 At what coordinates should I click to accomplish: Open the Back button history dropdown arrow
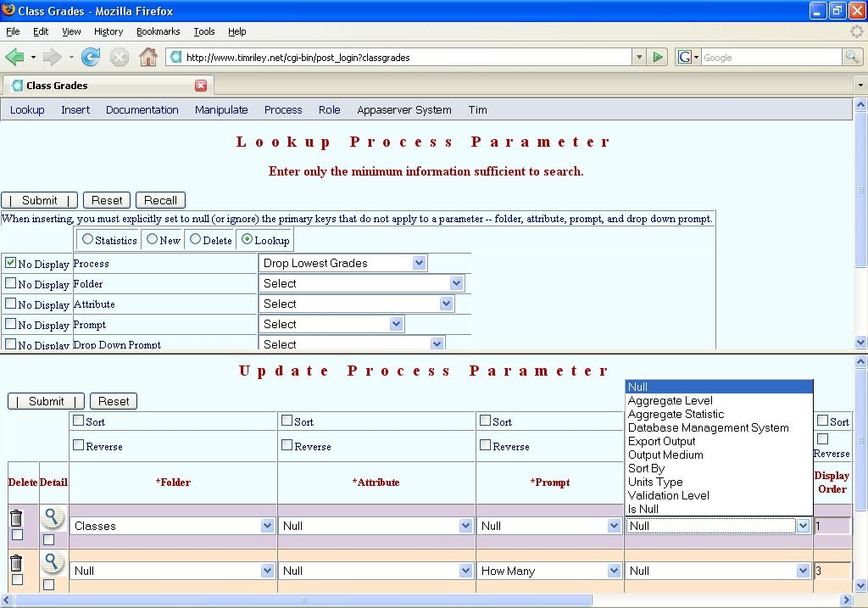click(x=33, y=57)
